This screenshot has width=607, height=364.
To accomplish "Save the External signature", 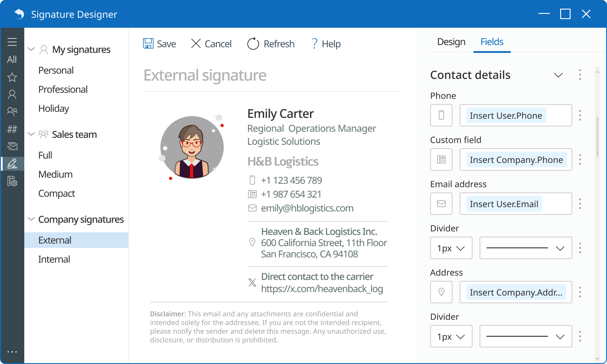I will 160,43.
